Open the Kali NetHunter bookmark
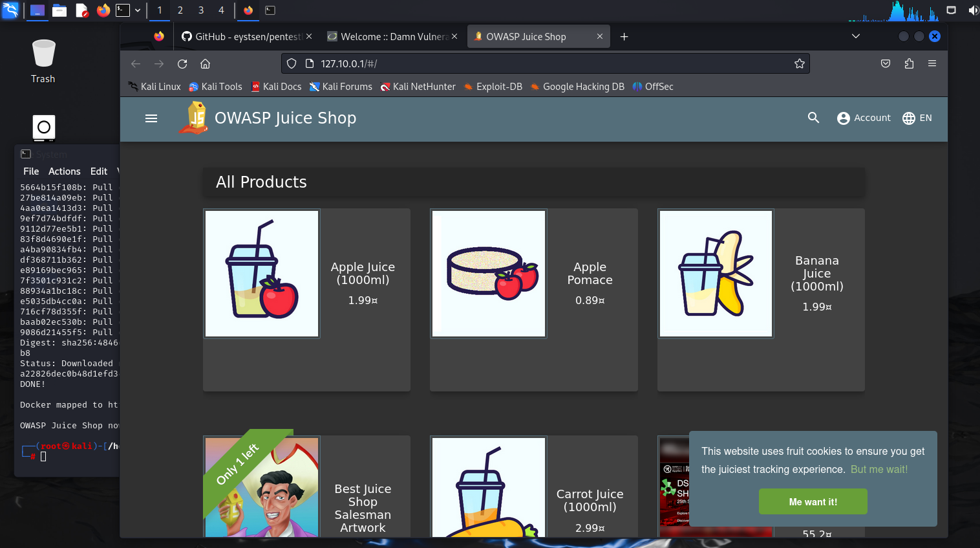Viewport: 980px width, 548px height. coord(418,87)
